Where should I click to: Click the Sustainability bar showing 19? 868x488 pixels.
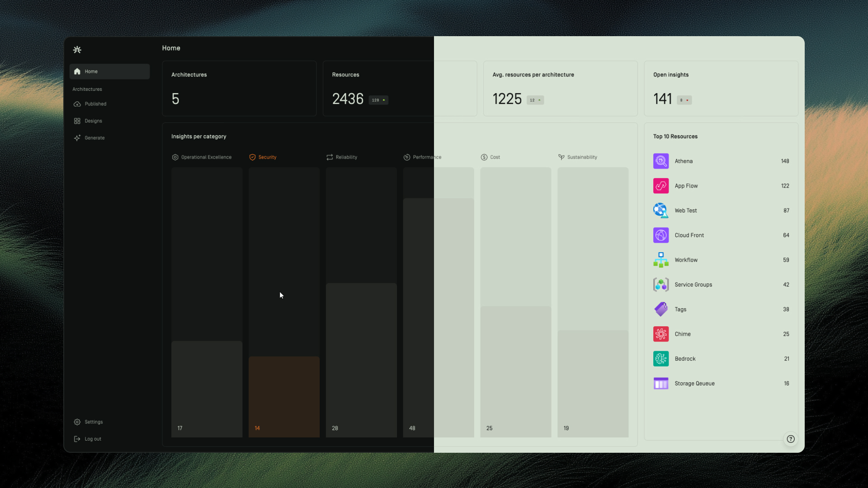pos(592,383)
